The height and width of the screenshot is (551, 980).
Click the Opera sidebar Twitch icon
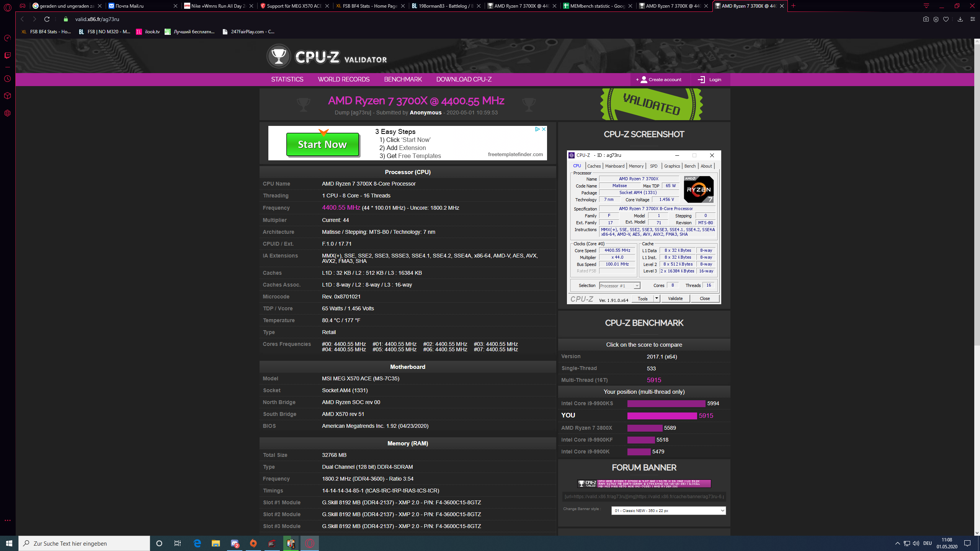pyautogui.click(x=7, y=55)
